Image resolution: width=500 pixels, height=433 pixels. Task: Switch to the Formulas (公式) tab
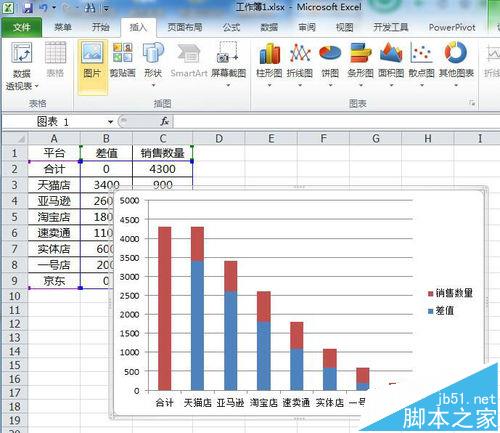pyautogui.click(x=231, y=27)
